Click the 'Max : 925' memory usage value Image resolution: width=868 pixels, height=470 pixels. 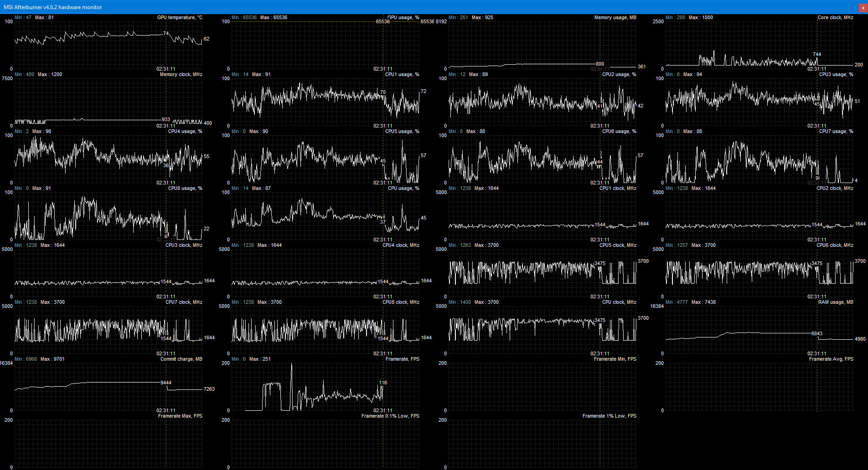482,17
